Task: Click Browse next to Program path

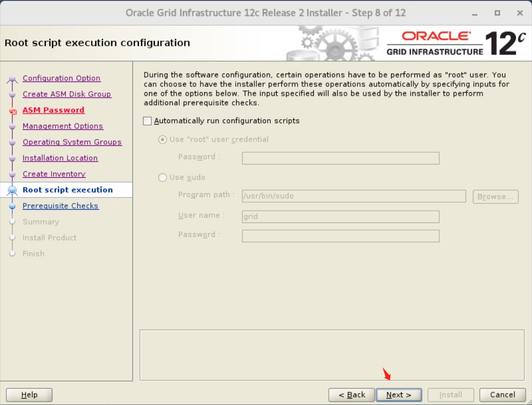Action: (x=495, y=196)
